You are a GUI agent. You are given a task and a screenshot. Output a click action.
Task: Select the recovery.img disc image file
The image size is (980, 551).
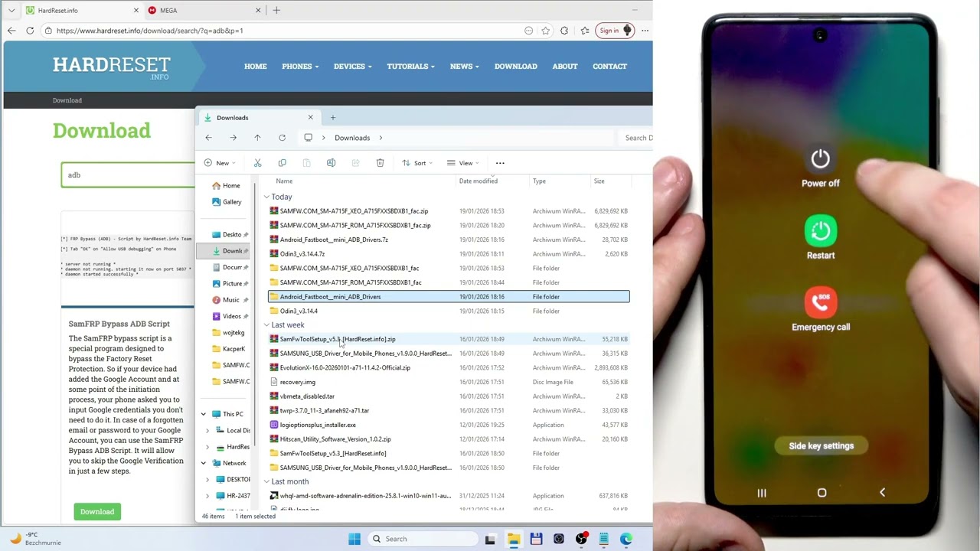point(449,382)
